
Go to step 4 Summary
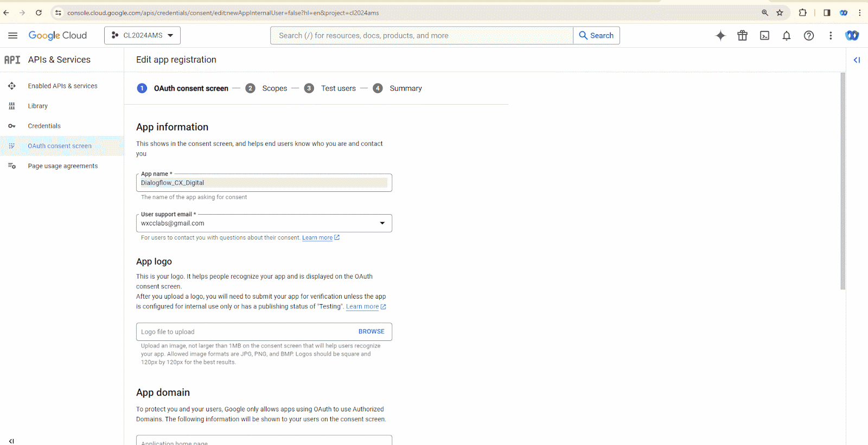[x=398, y=88]
